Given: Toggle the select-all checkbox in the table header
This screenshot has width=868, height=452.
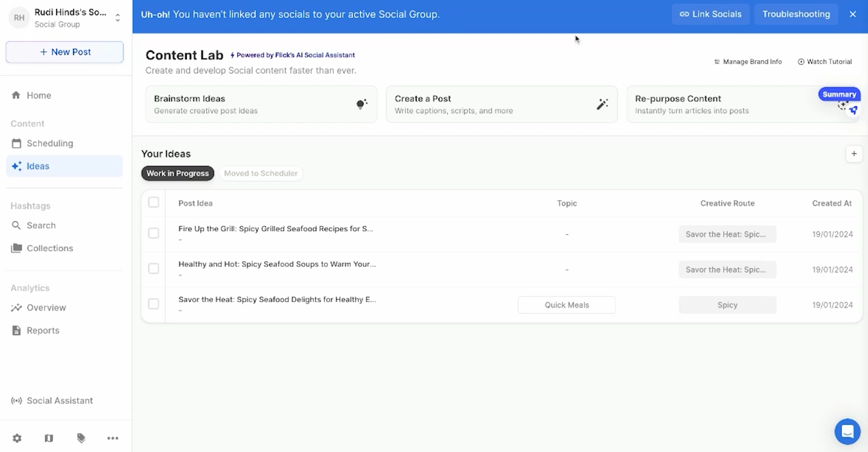Looking at the screenshot, I should click(x=153, y=202).
